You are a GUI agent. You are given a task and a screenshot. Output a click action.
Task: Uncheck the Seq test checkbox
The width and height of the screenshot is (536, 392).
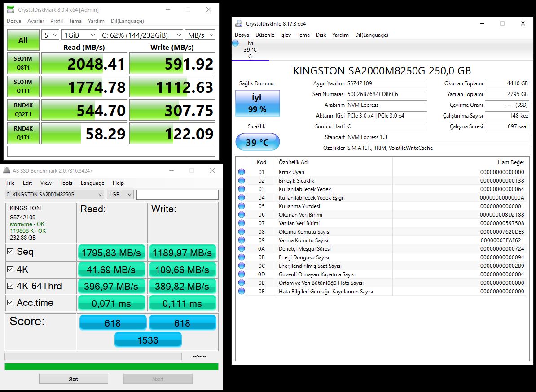(10, 252)
